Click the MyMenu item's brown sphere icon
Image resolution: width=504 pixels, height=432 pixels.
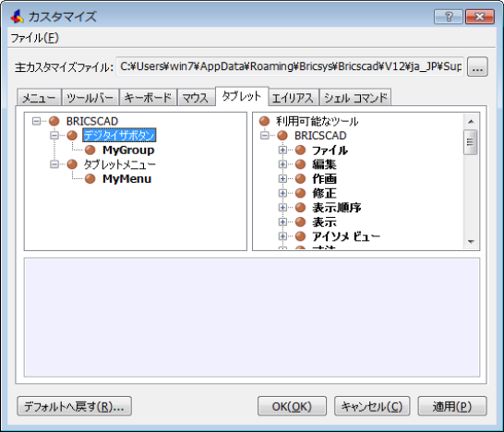coord(90,179)
